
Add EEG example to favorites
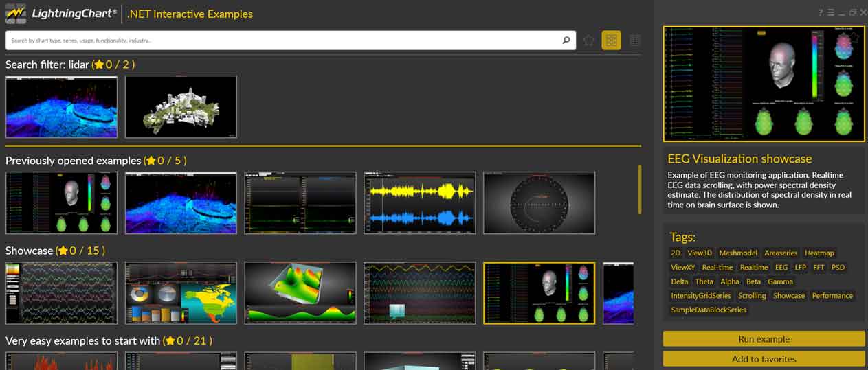pyautogui.click(x=764, y=358)
